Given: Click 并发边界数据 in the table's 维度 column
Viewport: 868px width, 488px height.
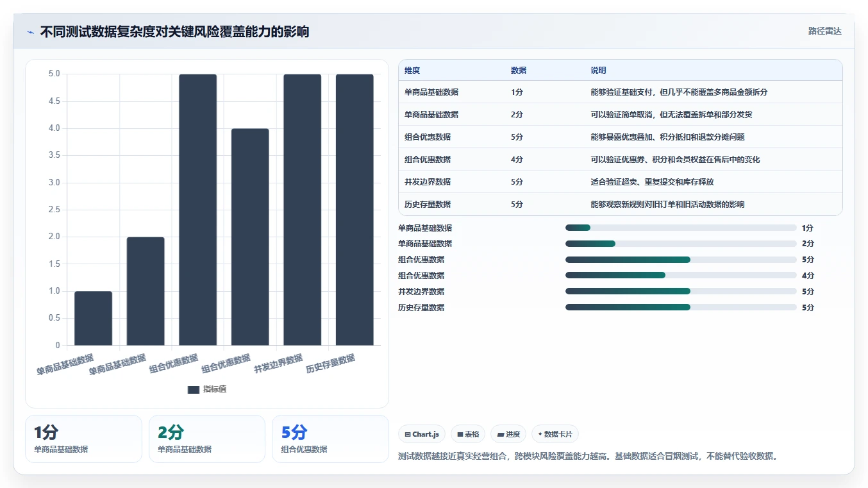Looking at the screenshot, I should (428, 182).
